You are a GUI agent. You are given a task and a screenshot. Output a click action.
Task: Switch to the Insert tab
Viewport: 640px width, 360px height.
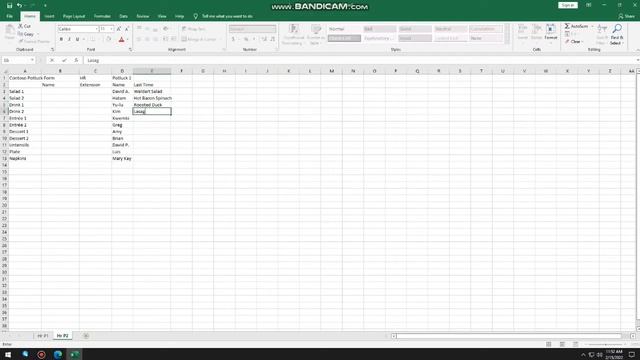coord(49,16)
